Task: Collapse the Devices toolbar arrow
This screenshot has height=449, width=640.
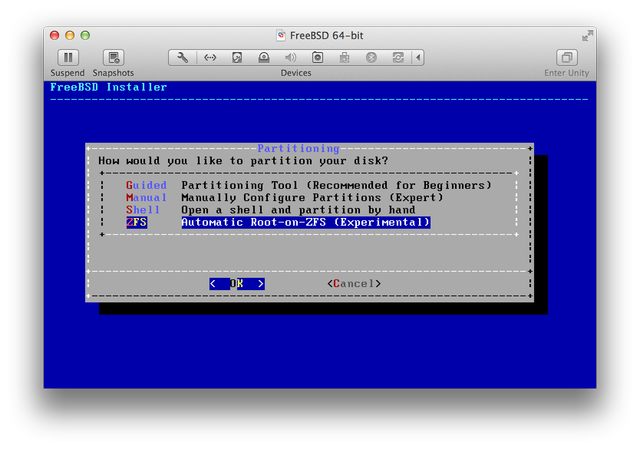Action: (418, 58)
